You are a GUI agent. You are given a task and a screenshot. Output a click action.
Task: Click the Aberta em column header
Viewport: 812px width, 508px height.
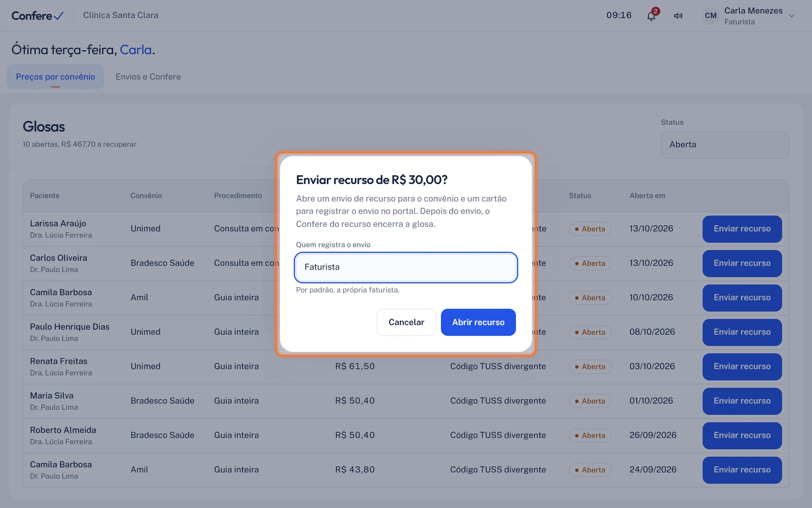pos(647,196)
